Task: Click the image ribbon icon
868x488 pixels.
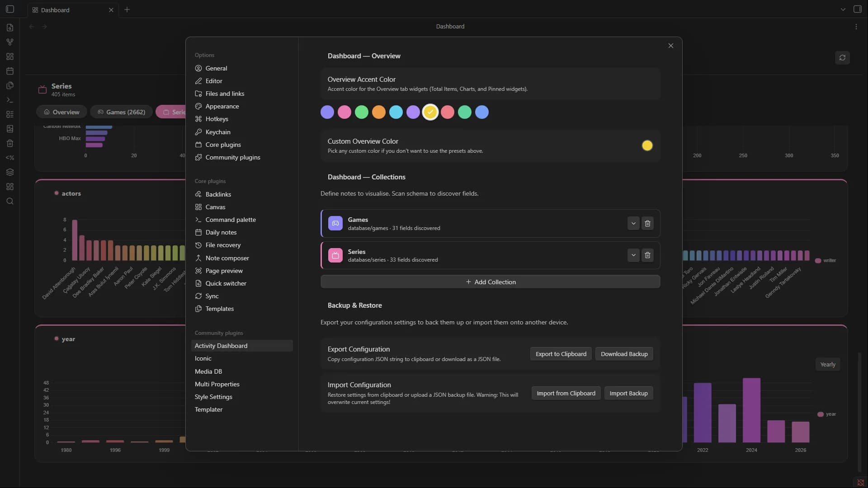Action: 10,129
